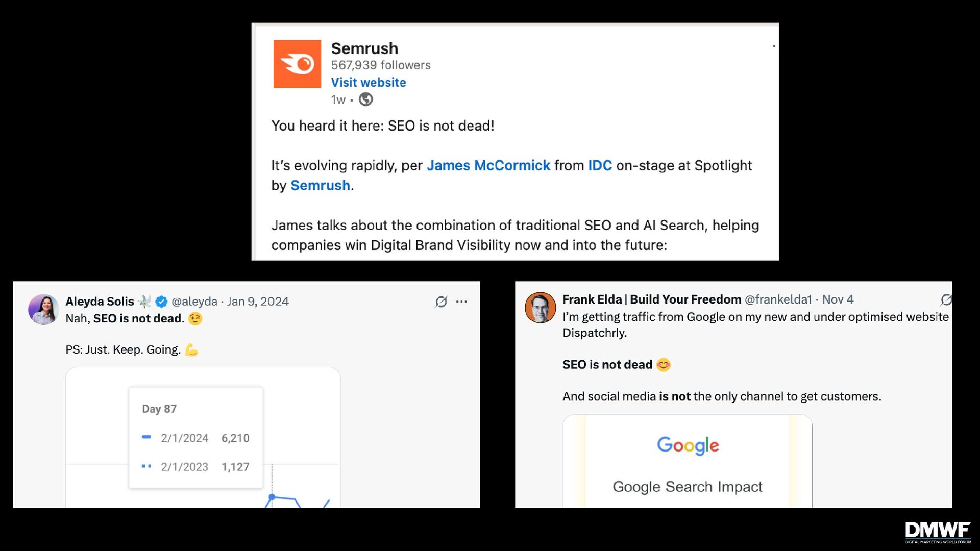Click the blue data point on the chart
Viewport: 980px width, 551px height.
coord(272,496)
